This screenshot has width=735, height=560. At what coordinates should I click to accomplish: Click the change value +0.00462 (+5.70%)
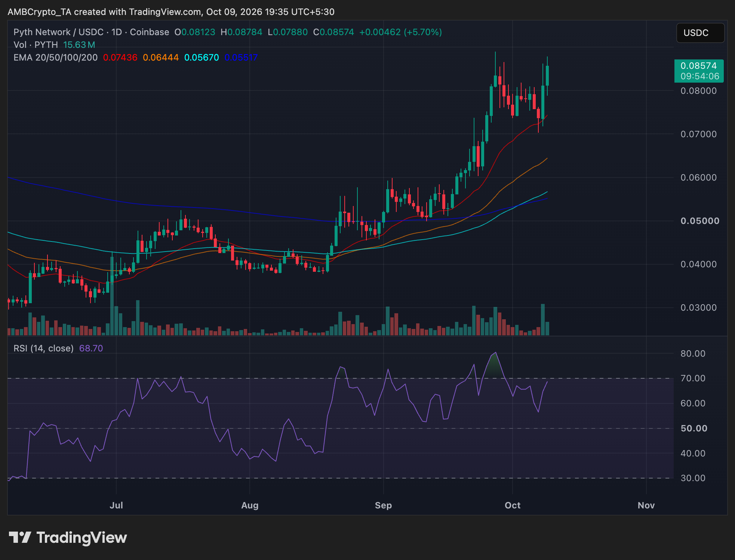[400, 32]
